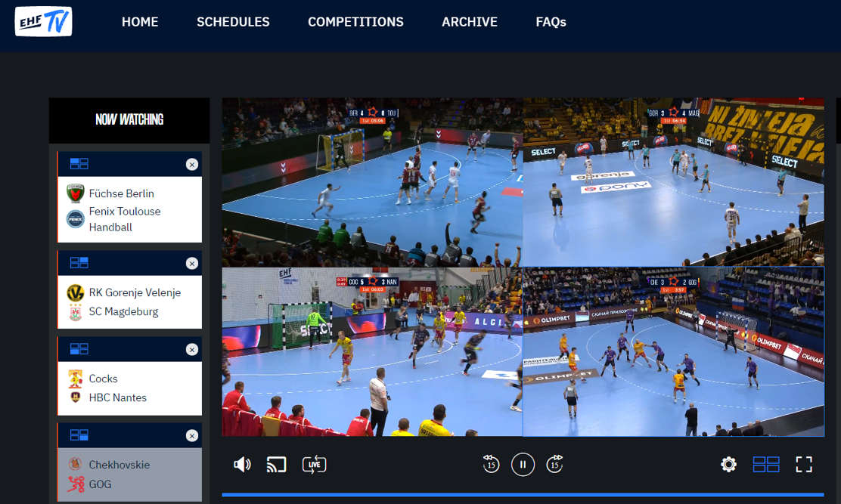Screen dimensions: 841x504
Task: Click the EHF TV logo
Action: [x=44, y=22]
